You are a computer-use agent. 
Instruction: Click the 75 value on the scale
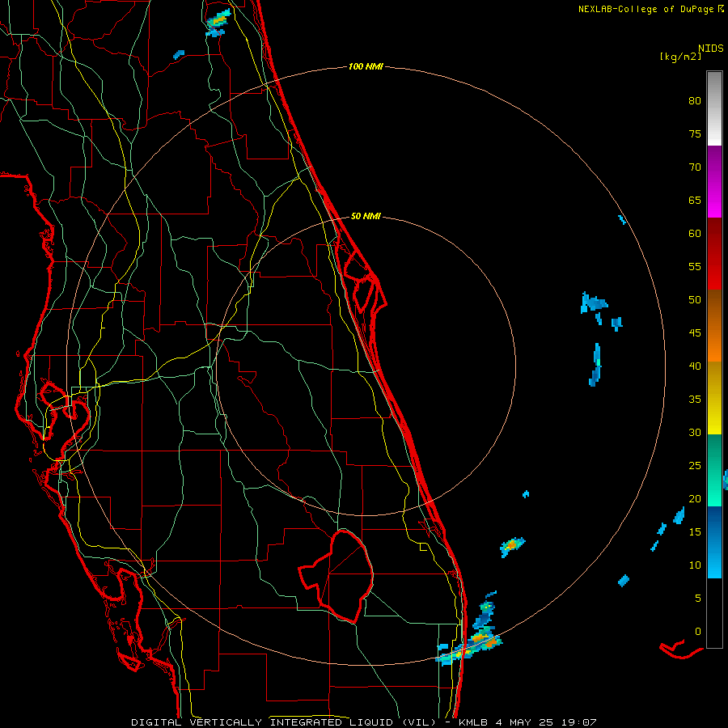pos(695,134)
